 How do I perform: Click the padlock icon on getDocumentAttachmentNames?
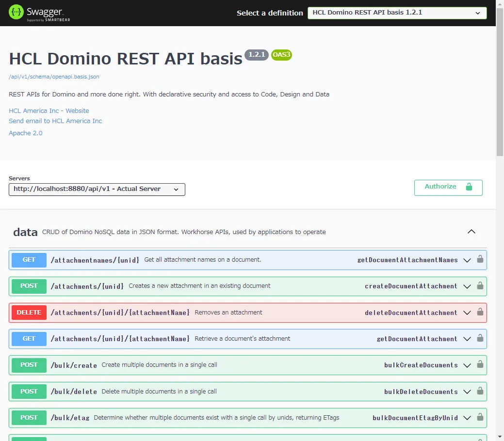[x=480, y=260]
